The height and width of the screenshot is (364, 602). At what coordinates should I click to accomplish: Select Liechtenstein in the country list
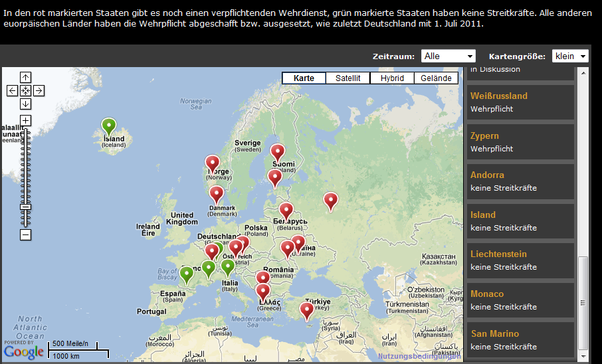[498, 254]
